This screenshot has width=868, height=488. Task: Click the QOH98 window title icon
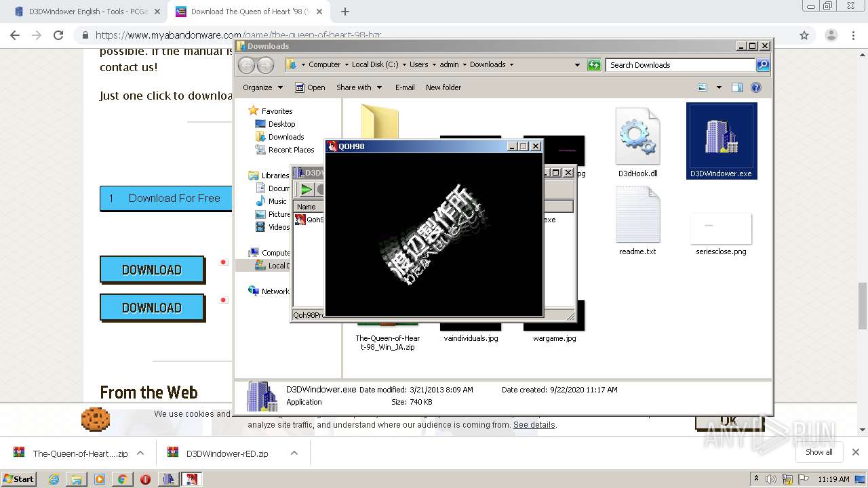(332, 146)
